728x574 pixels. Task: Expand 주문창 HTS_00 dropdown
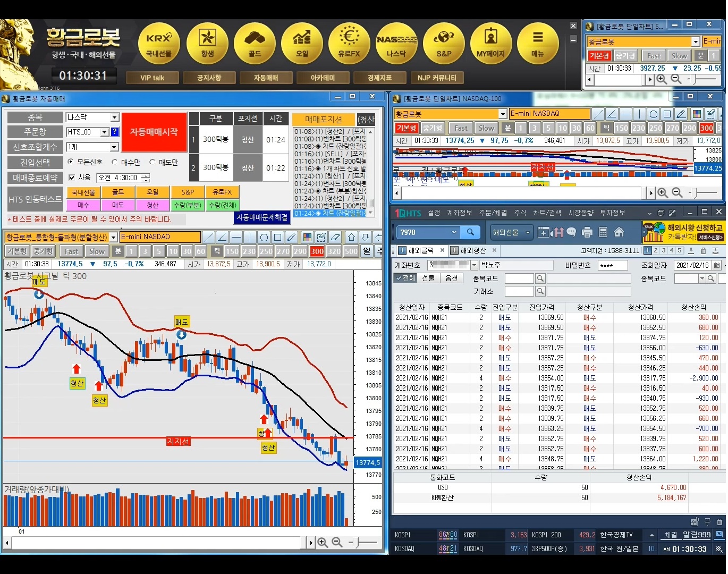[105, 132]
